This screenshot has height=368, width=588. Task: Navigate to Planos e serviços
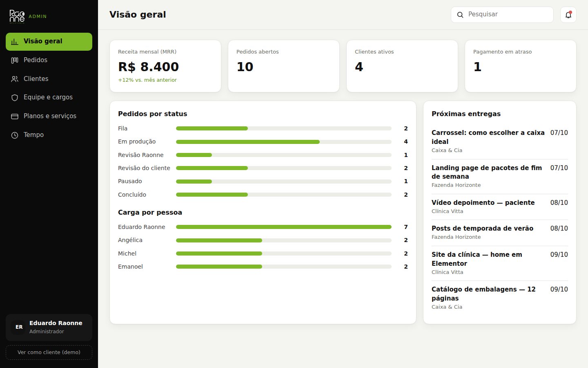49,116
